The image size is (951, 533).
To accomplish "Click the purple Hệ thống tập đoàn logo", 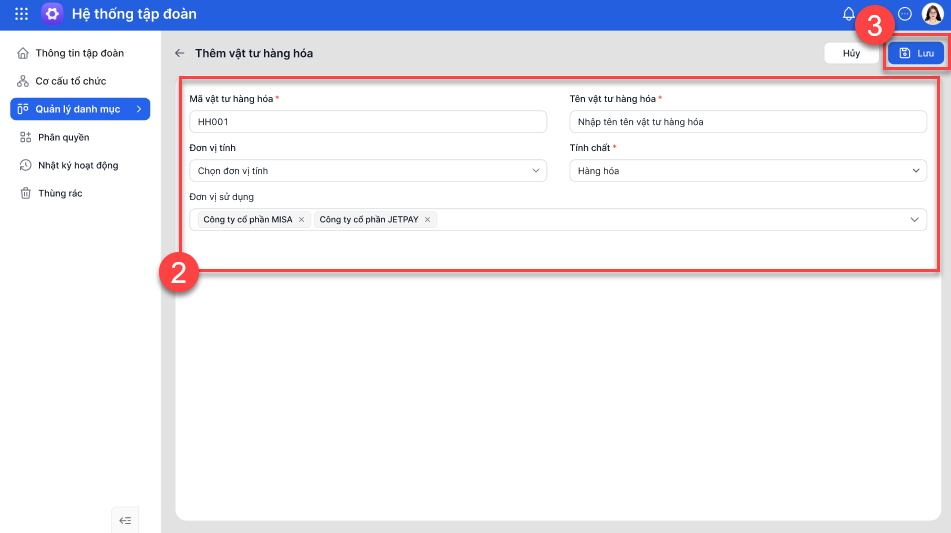I will tap(52, 14).
